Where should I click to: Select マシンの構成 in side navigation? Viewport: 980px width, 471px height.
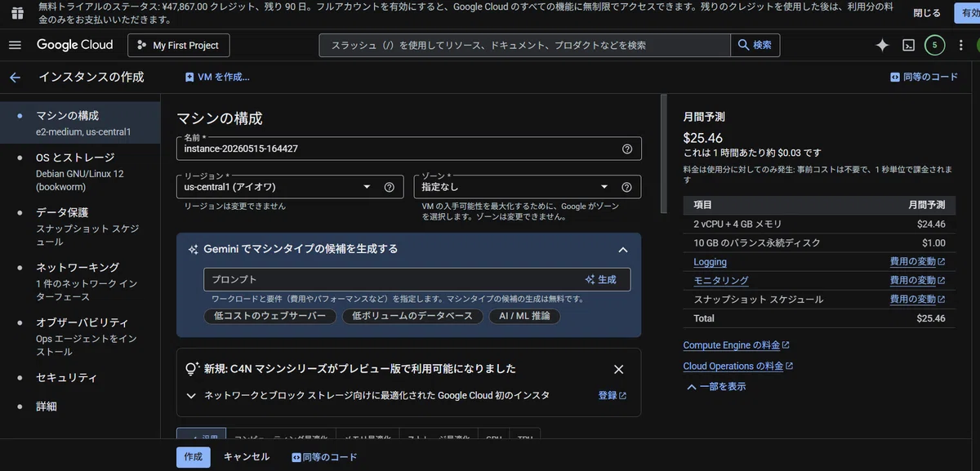click(80, 122)
